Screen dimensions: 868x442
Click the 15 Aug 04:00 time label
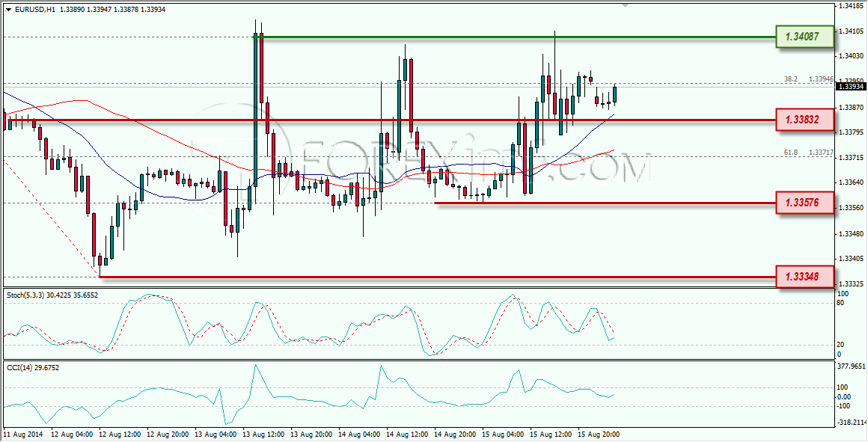tap(501, 434)
